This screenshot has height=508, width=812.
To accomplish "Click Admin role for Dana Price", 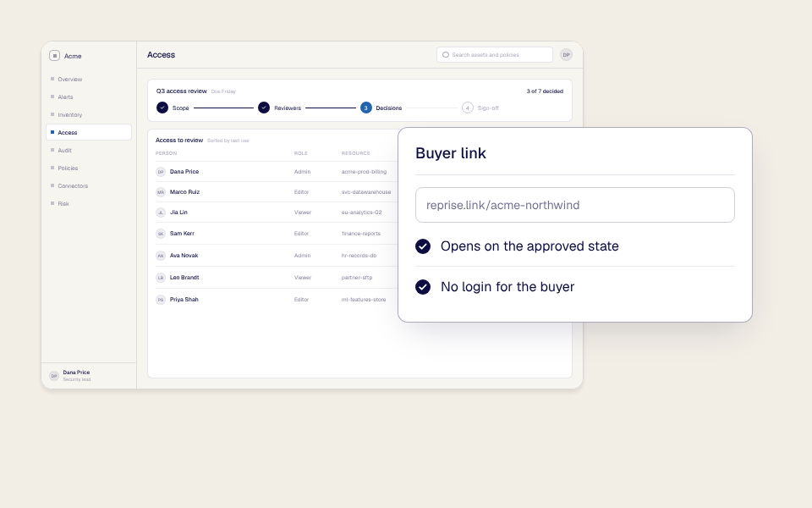I will click(x=303, y=172).
